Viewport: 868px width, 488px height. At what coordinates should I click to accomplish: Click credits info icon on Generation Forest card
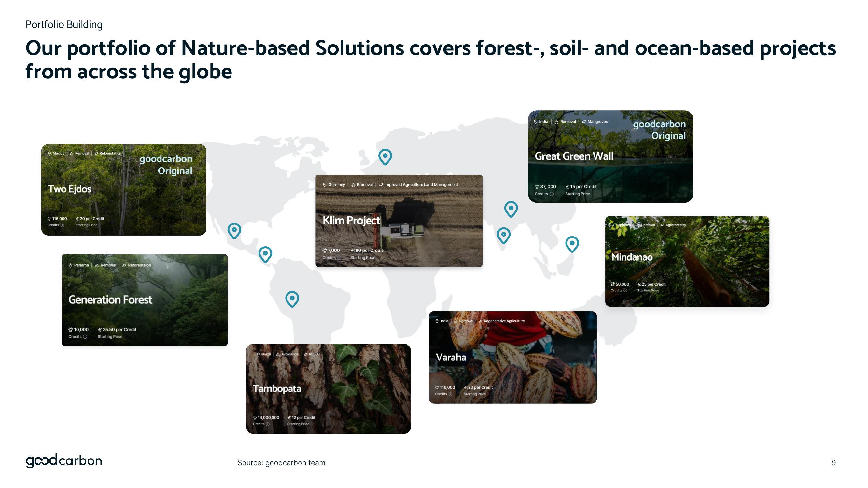point(85,337)
